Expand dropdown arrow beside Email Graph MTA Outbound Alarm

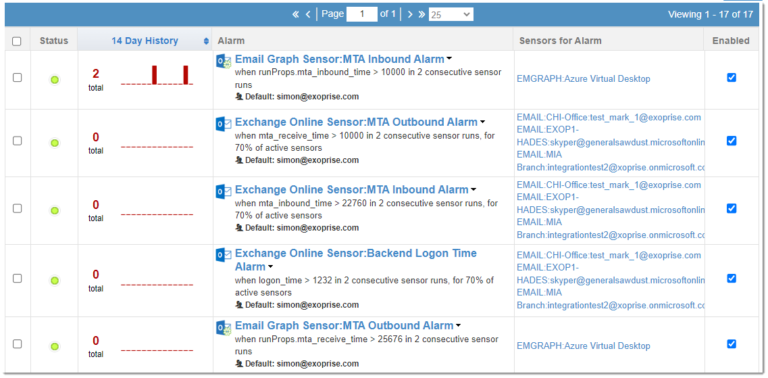[x=458, y=325]
